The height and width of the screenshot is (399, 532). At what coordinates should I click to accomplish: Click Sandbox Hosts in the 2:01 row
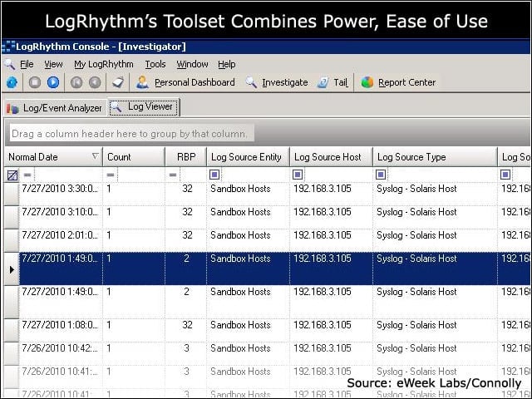click(240, 235)
